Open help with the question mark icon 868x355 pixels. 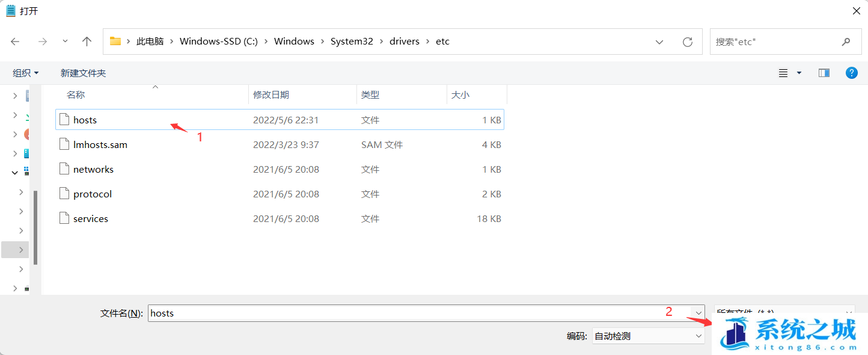852,73
